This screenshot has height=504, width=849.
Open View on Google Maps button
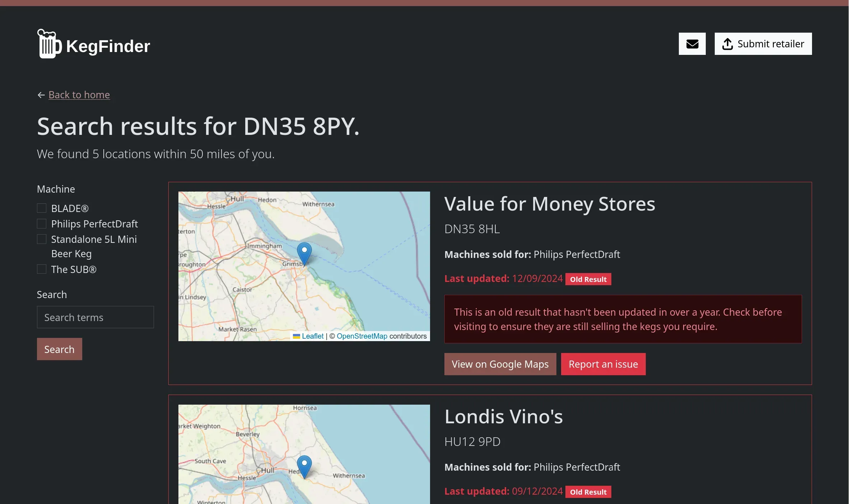(x=500, y=364)
